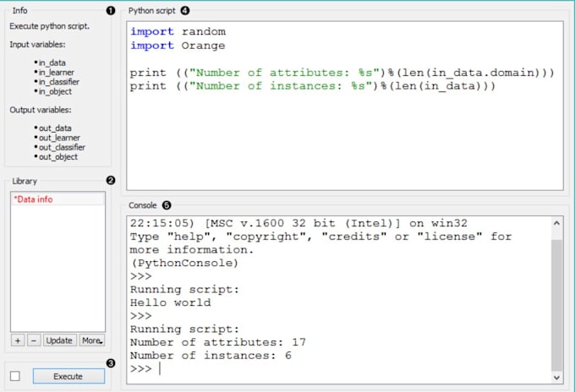Click the first 'Running script:' console line

184,290
